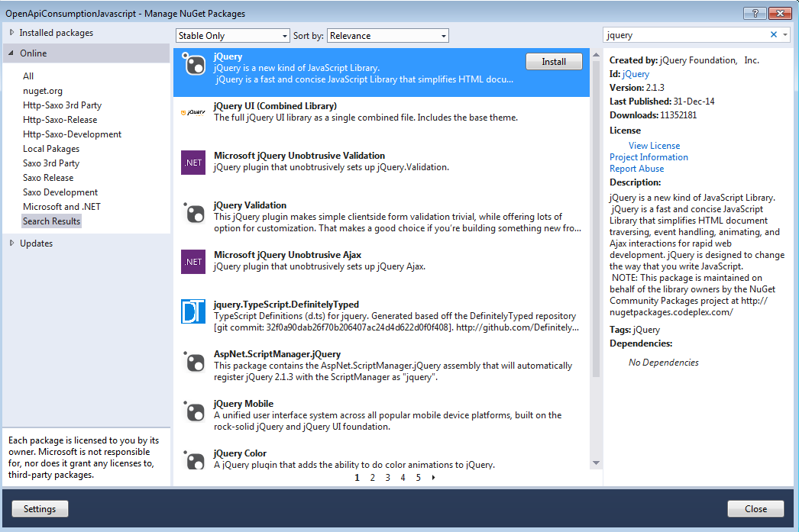Clear the jquery search text with X
This screenshot has height=532, width=799.
click(773, 35)
